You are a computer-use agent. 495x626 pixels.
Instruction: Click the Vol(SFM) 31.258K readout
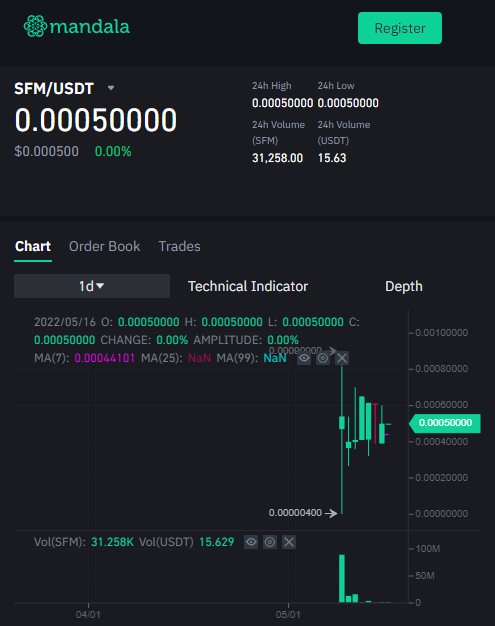[112, 542]
